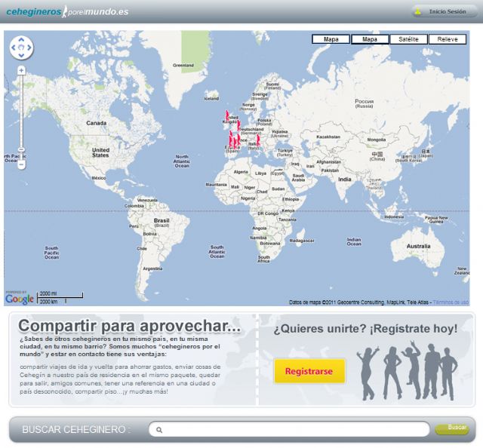483x448 pixels.
Task: Select the second Mapa map type
Action: click(x=370, y=39)
